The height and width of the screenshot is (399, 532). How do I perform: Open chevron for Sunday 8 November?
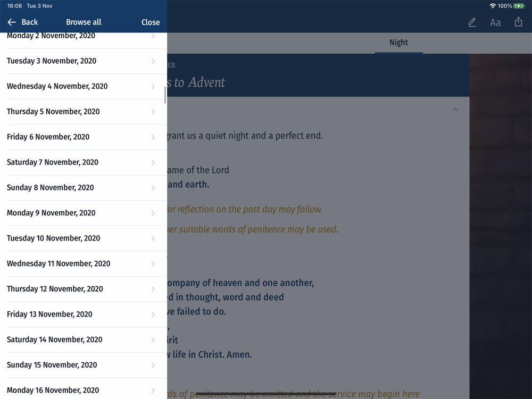153,188
